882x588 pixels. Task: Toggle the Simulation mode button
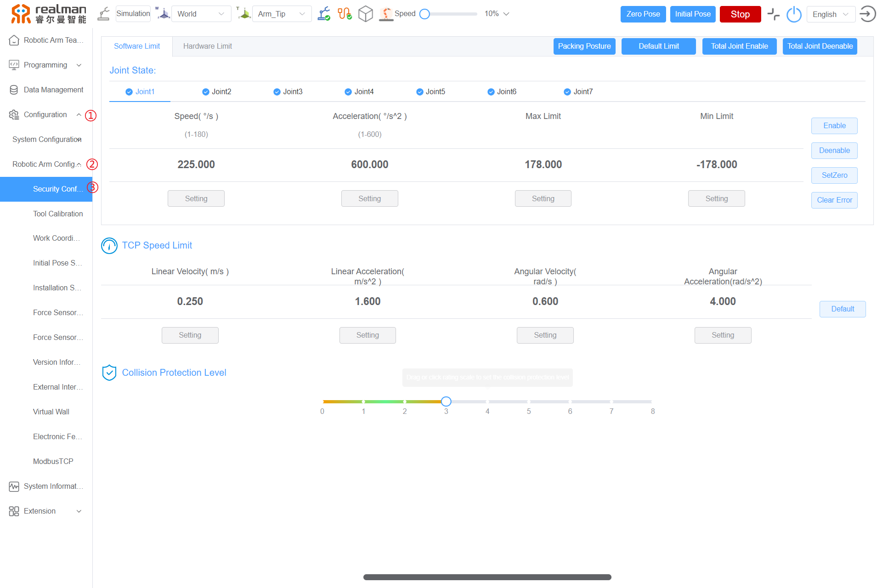[x=133, y=14]
